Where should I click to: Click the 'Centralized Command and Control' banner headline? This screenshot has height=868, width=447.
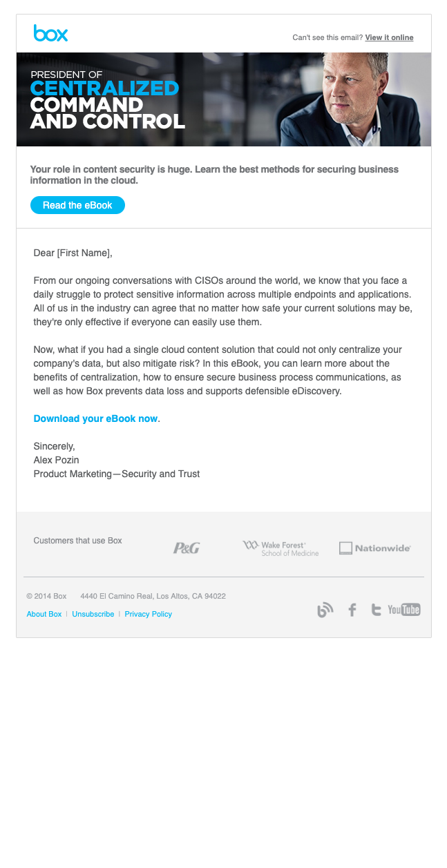pos(107,105)
